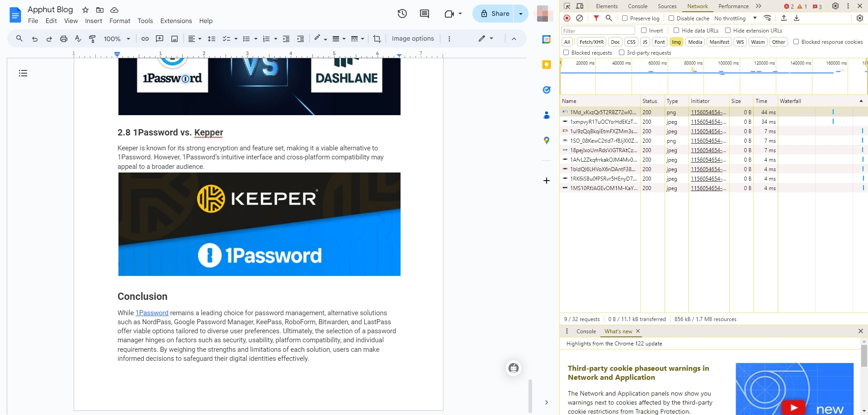Image resolution: width=868 pixels, height=415 pixels.
Task: Open Google Keep side panel
Action: pyautogui.click(x=547, y=65)
